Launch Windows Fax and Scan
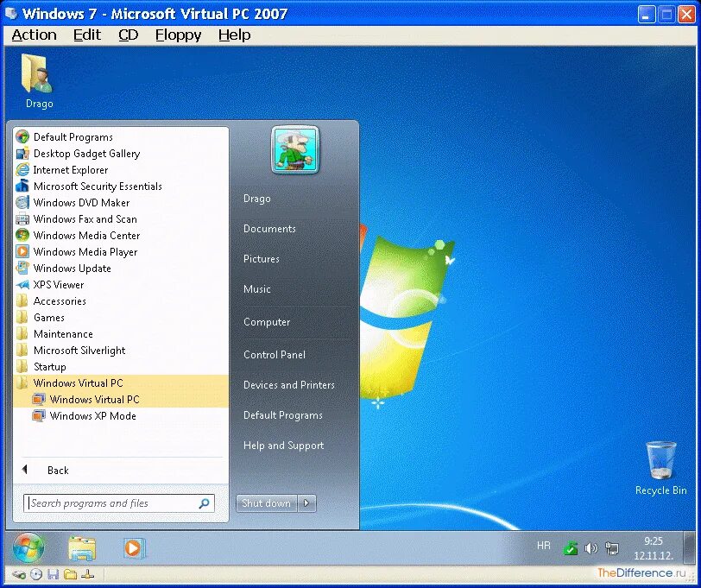 pyautogui.click(x=121, y=219)
